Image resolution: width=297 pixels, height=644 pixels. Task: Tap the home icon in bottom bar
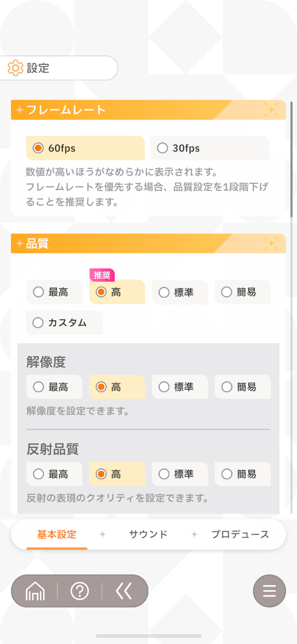(x=35, y=591)
